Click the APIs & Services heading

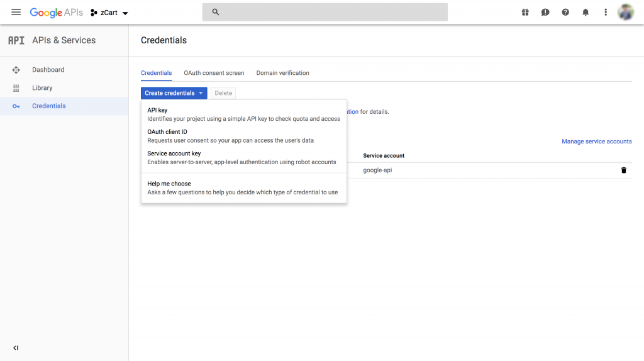[64, 40]
